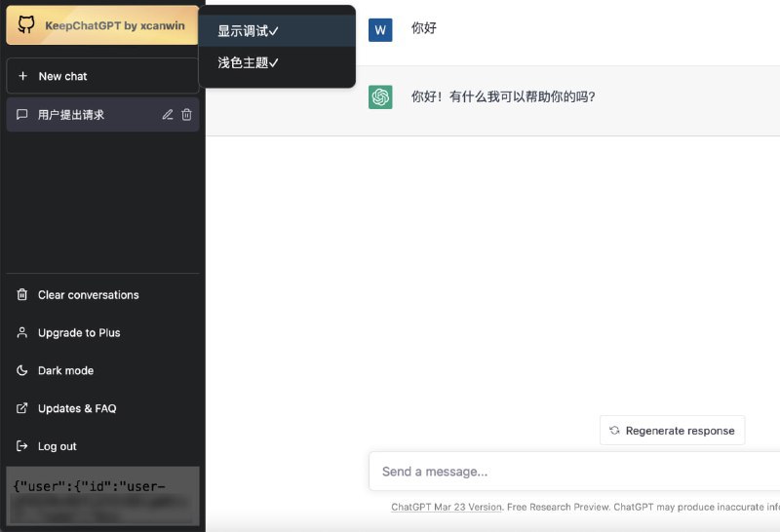
Task: Click the chat bubble icon of 用户提出请求
Action: pos(22,115)
